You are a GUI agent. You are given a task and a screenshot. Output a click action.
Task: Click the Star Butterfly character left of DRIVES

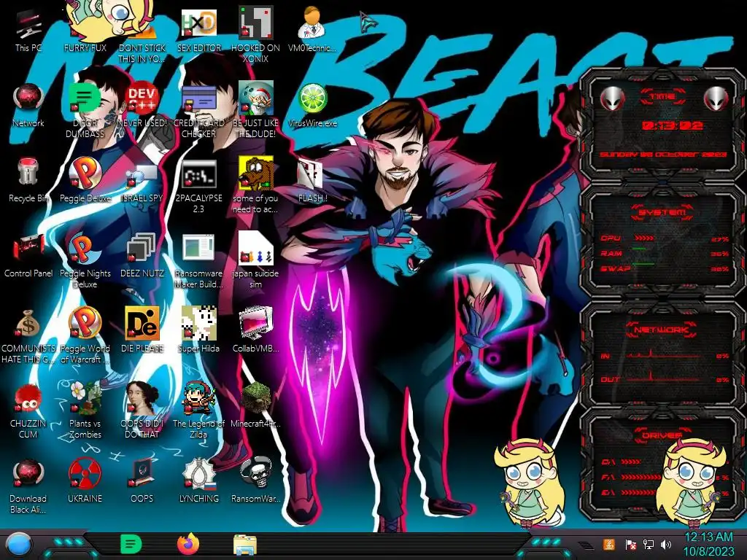point(529,483)
